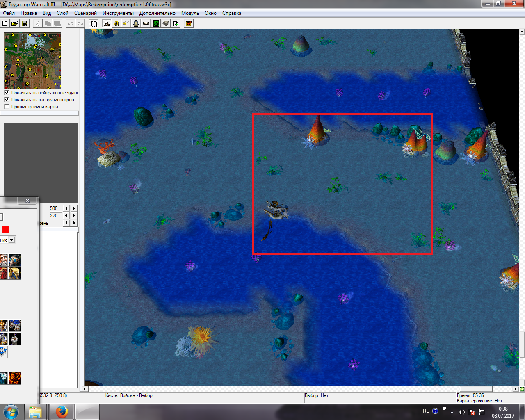The height and width of the screenshot is (420, 525).
Task: Open the volume control in the system tray
Action: (x=461, y=412)
